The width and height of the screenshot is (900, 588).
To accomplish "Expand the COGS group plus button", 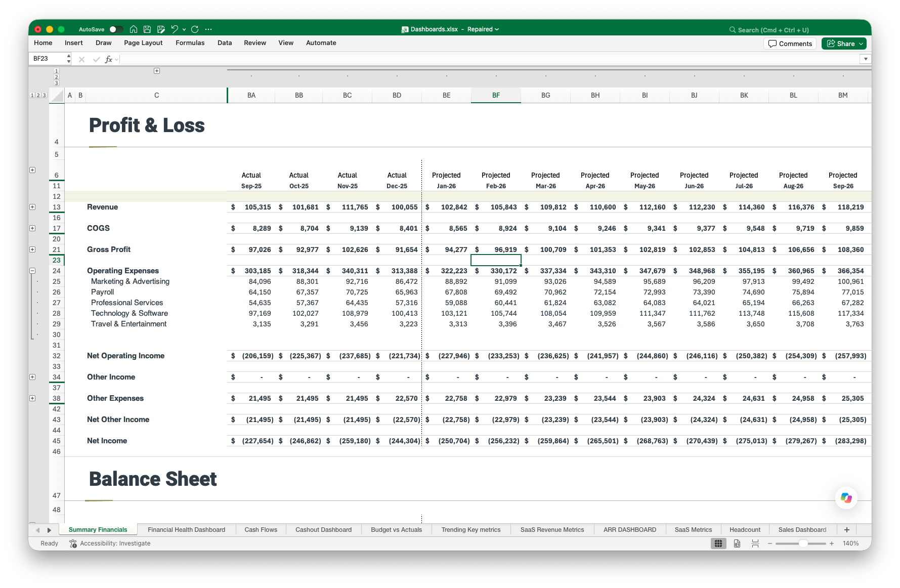I will (32, 228).
